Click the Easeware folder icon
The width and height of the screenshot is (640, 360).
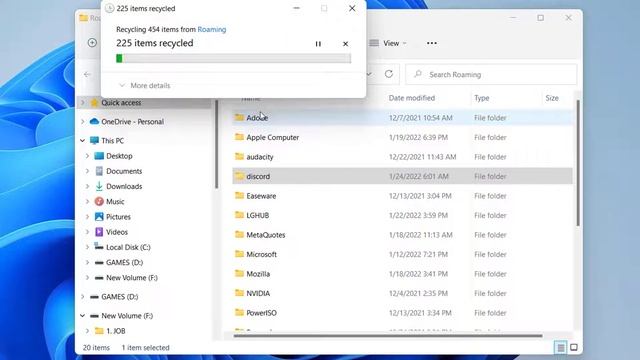pos(239,196)
